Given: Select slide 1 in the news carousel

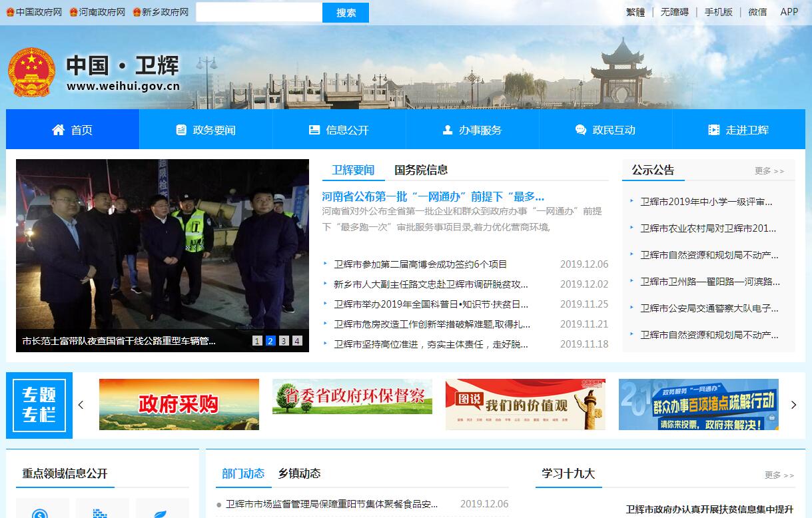Looking at the screenshot, I should point(257,341).
